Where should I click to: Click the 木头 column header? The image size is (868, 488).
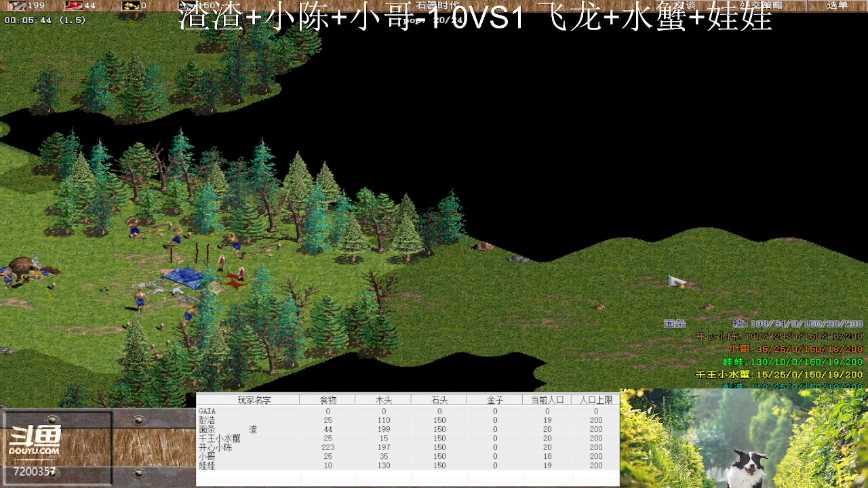click(384, 400)
